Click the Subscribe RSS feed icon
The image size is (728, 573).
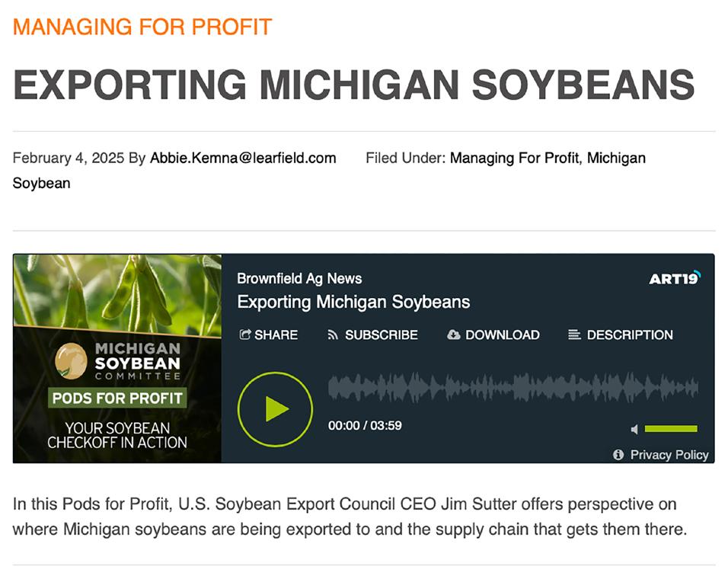click(x=333, y=335)
